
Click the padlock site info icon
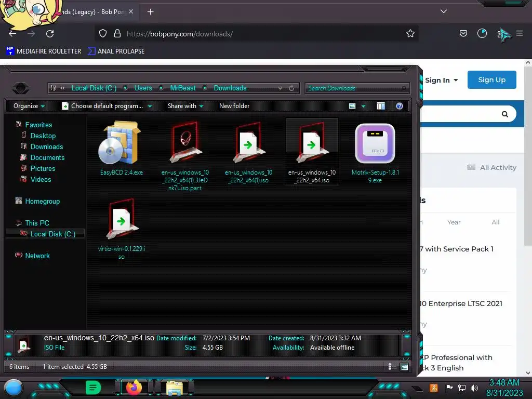coord(117,34)
